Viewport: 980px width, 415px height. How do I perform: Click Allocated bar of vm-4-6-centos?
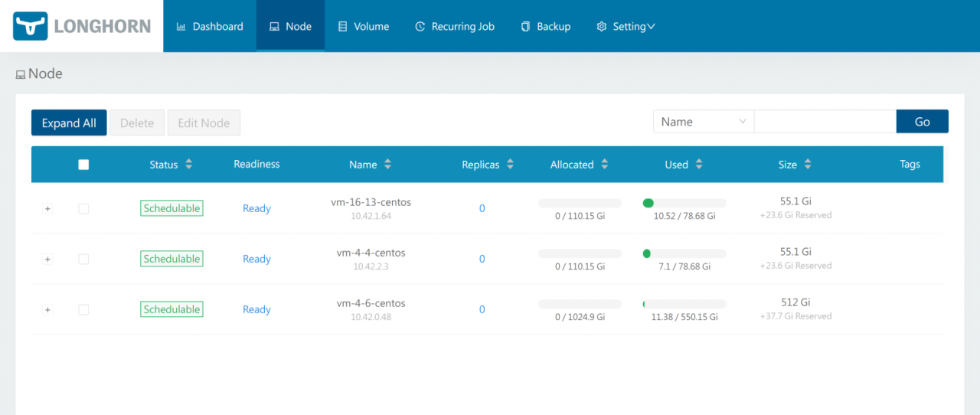580,304
